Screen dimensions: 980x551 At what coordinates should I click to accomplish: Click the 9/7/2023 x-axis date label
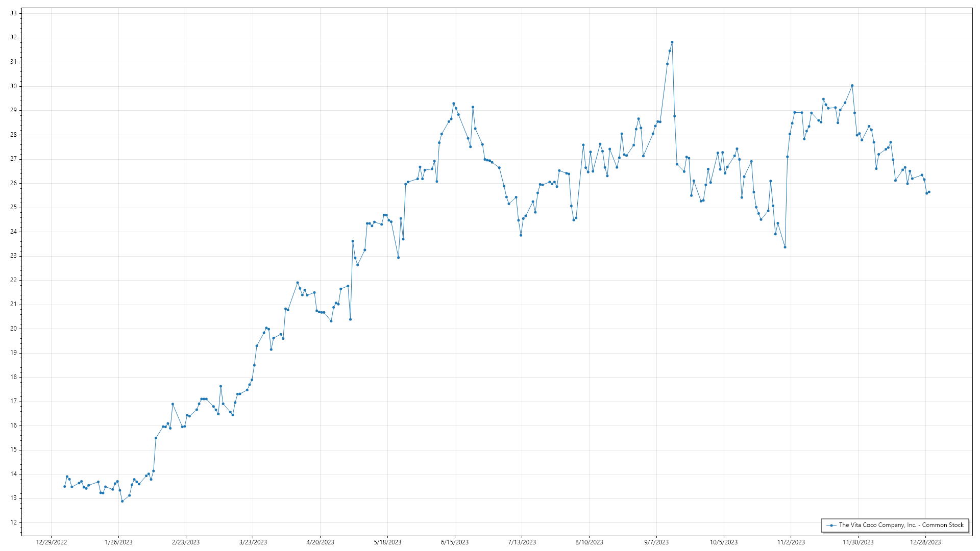656,542
